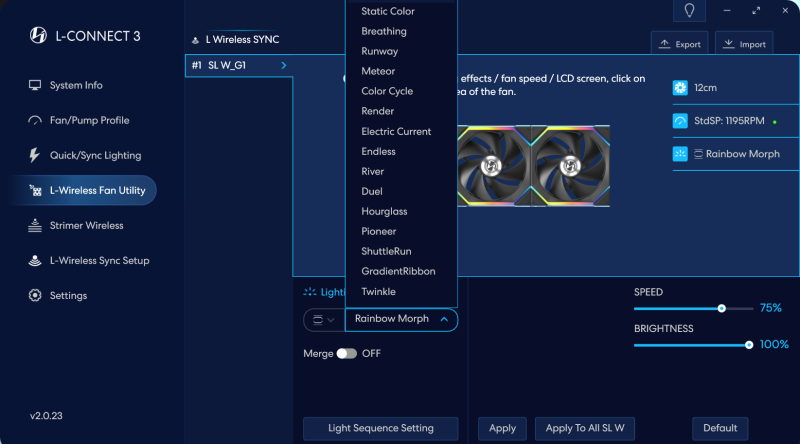Go to Quick/Sync Lighting
This screenshot has width=800, height=444.
[x=95, y=155]
